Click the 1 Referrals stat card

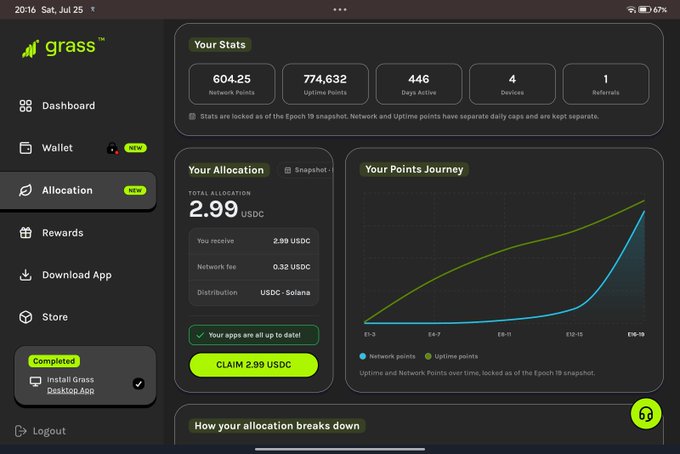tap(606, 84)
